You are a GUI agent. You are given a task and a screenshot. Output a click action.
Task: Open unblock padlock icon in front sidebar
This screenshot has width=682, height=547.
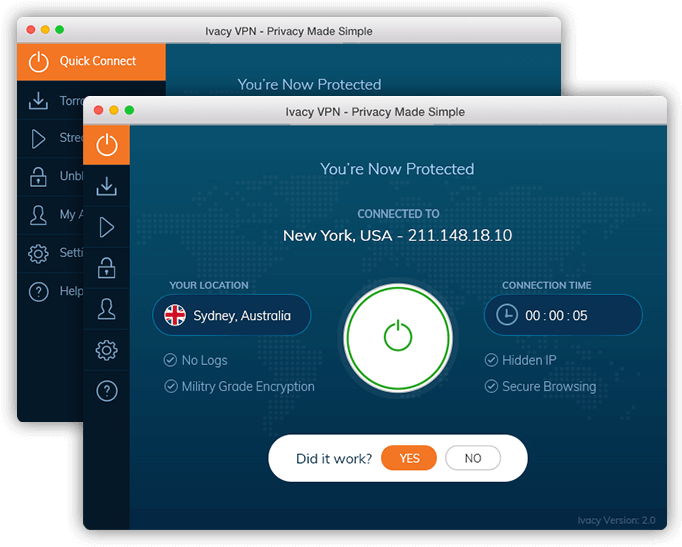coord(107,267)
